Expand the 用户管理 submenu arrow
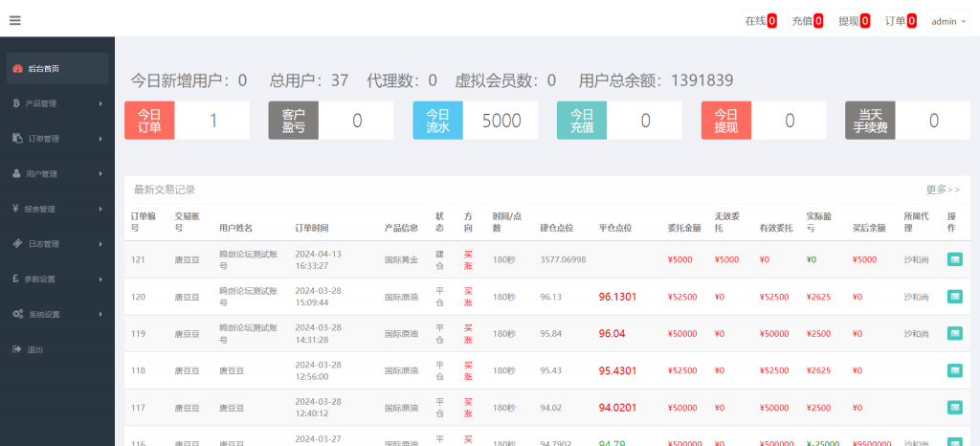 tap(100, 173)
